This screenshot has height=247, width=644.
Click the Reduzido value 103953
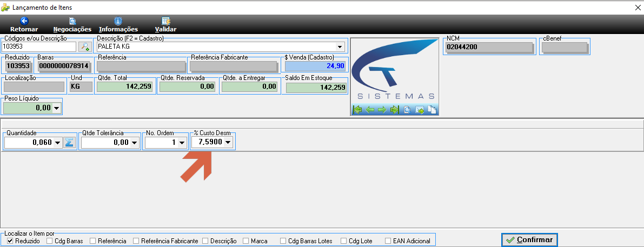point(18,65)
